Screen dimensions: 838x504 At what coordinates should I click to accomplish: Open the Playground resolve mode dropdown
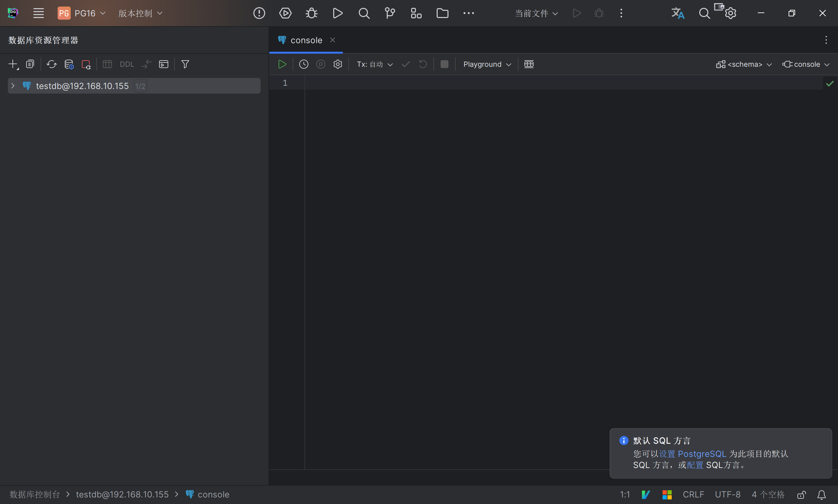[x=487, y=64]
